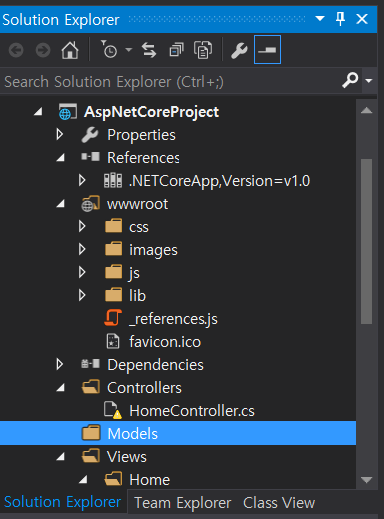Click into Search Solution Explorer field
This screenshot has height=519, width=384.
point(170,81)
